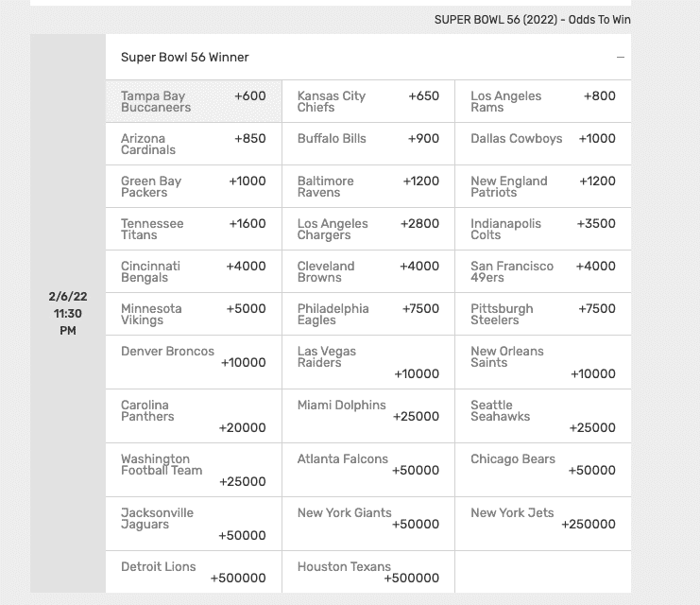Add New Orleans Saints +10000 to bet slip

[x=543, y=362]
